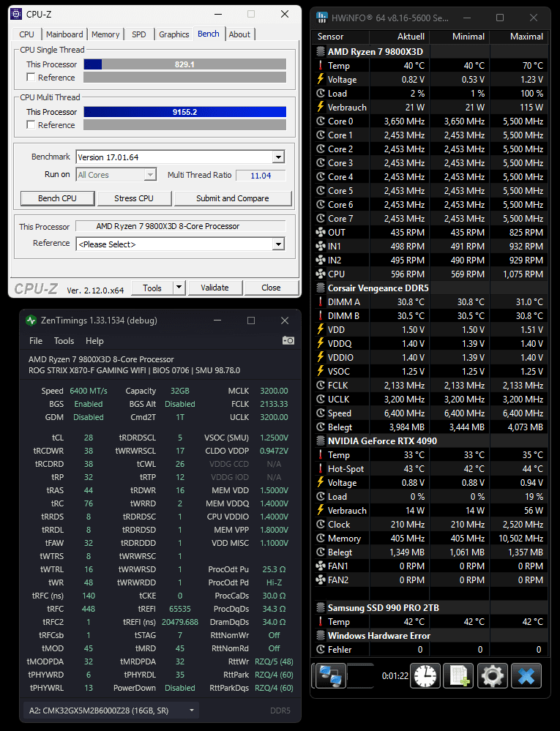
Task: Click the lightning icon on VDDQ row
Action: click(x=321, y=343)
